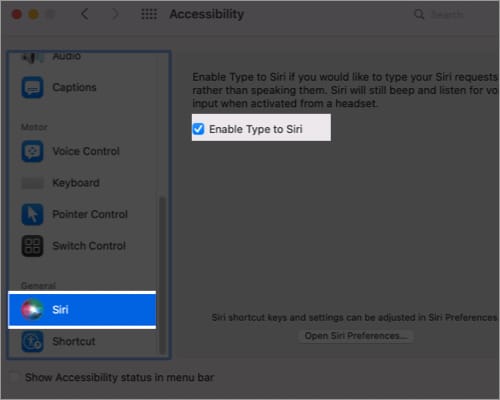
Task: Click the colorful Siri icon
Action: [32, 310]
